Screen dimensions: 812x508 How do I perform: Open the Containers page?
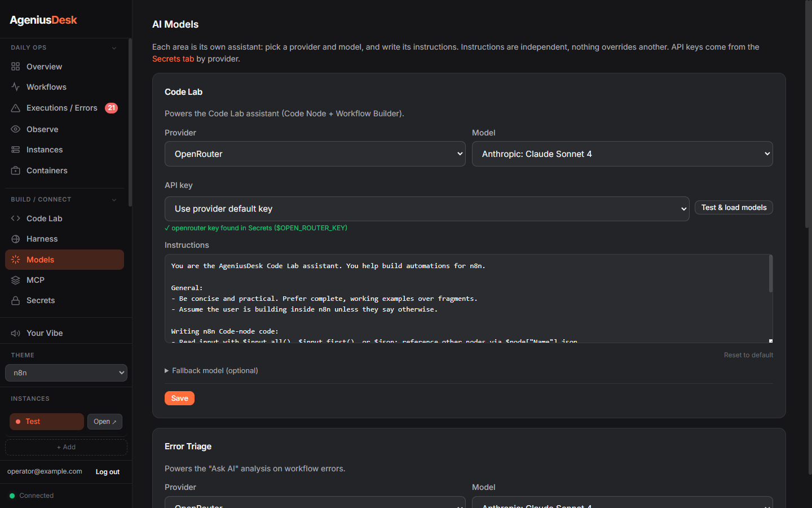pos(64,170)
